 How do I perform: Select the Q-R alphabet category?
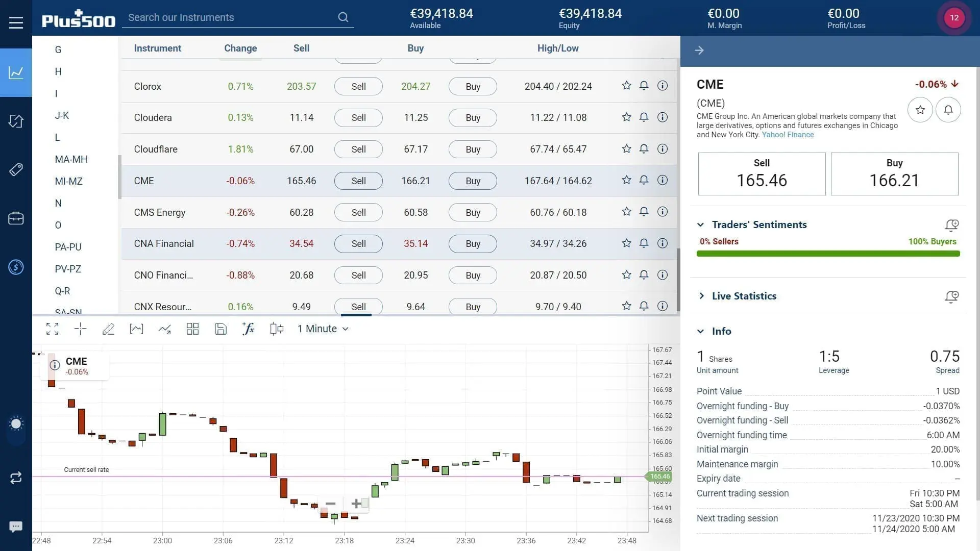pyautogui.click(x=62, y=291)
